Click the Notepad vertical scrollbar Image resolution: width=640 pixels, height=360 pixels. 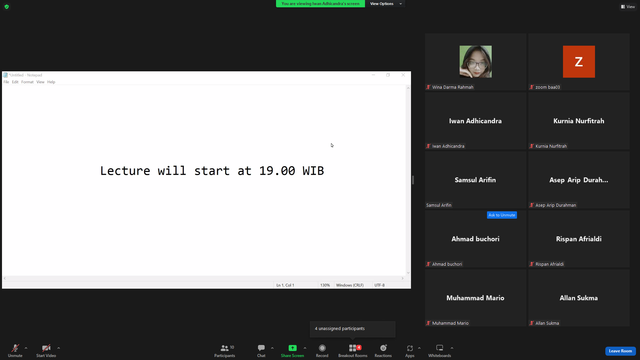click(408, 180)
